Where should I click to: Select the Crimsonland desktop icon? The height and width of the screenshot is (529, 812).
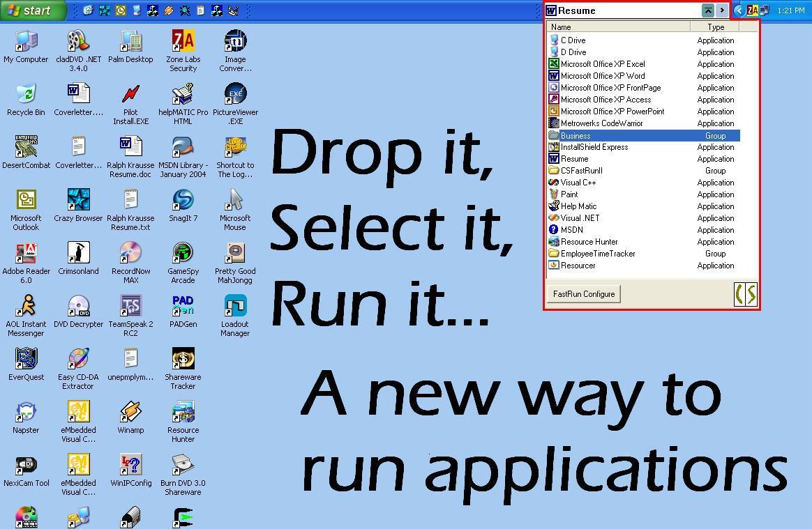click(79, 259)
